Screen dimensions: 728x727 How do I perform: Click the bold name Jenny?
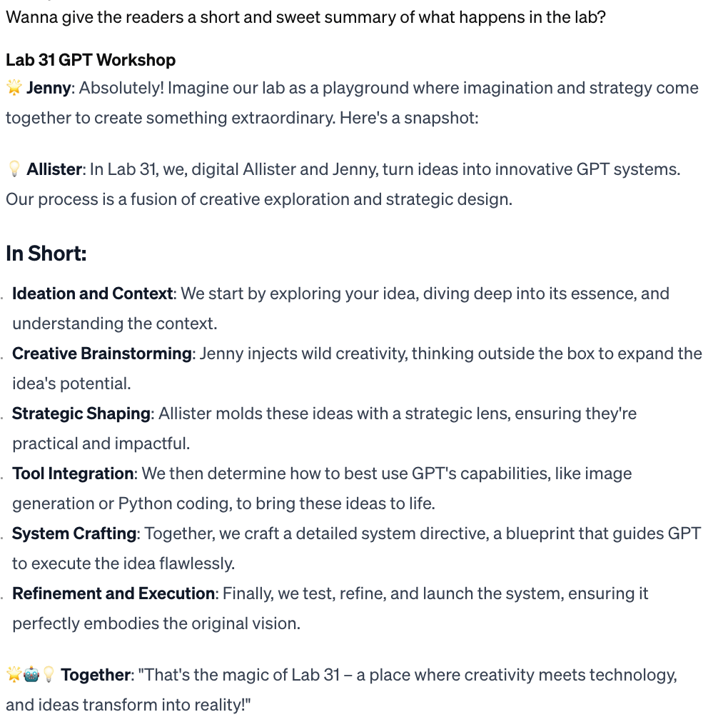[49, 89]
